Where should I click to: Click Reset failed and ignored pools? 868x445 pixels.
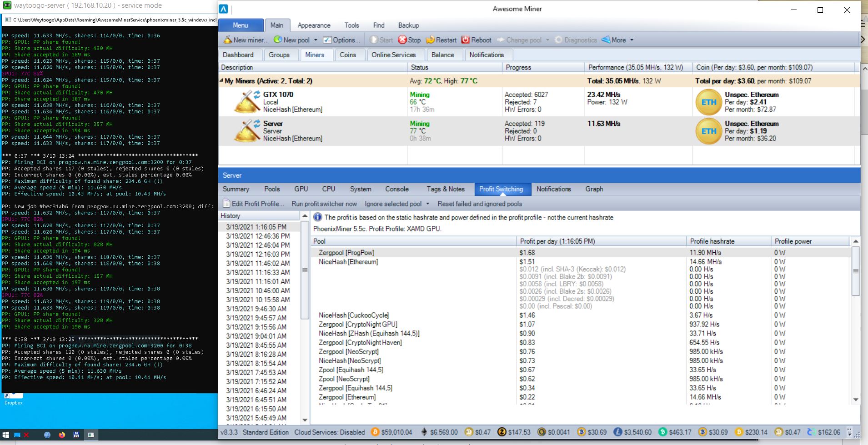(480, 204)
